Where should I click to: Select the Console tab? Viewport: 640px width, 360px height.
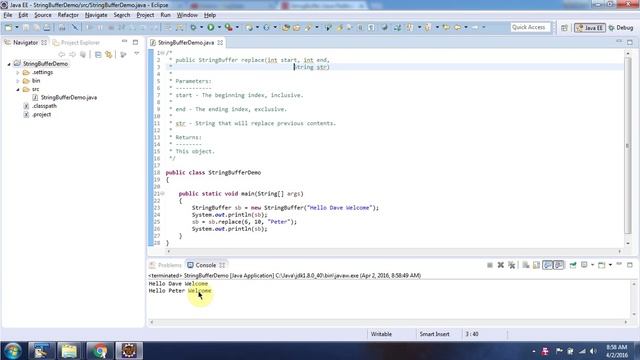point(206,265)
